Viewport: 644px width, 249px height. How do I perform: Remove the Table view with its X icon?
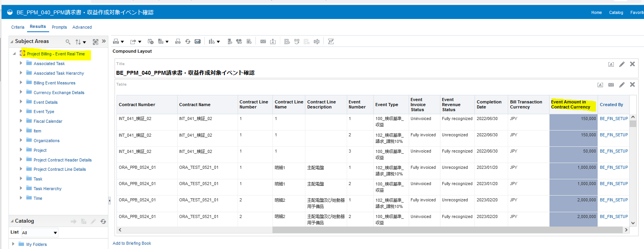point(632,84)
